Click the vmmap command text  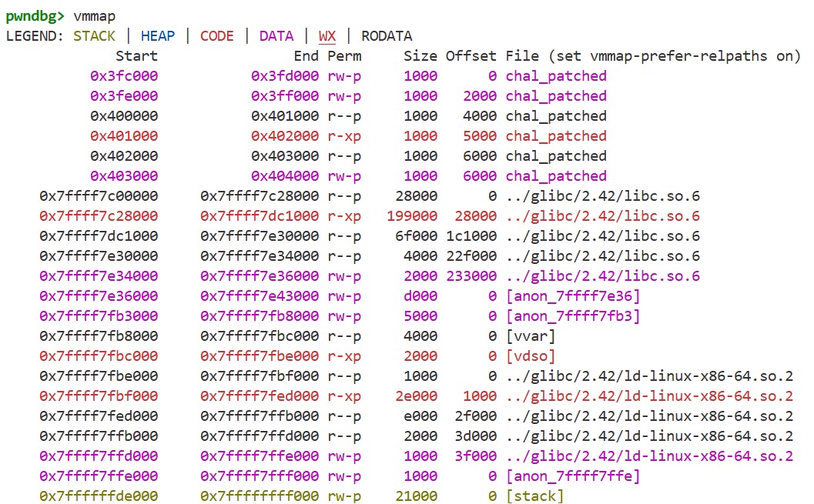click(95, 16)
